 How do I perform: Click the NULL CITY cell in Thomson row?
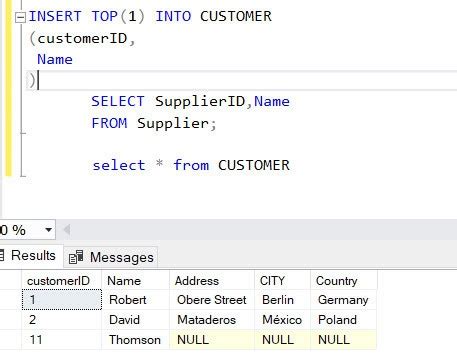click(282, 340)
